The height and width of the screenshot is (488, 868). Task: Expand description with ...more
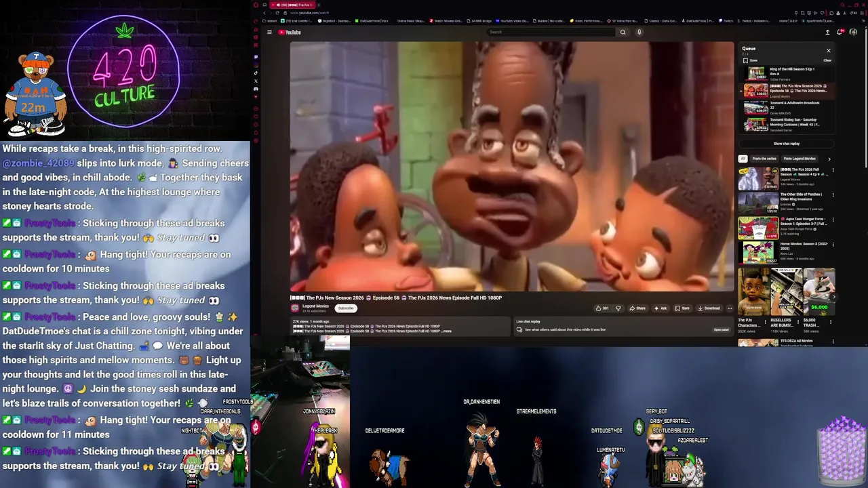446,331
